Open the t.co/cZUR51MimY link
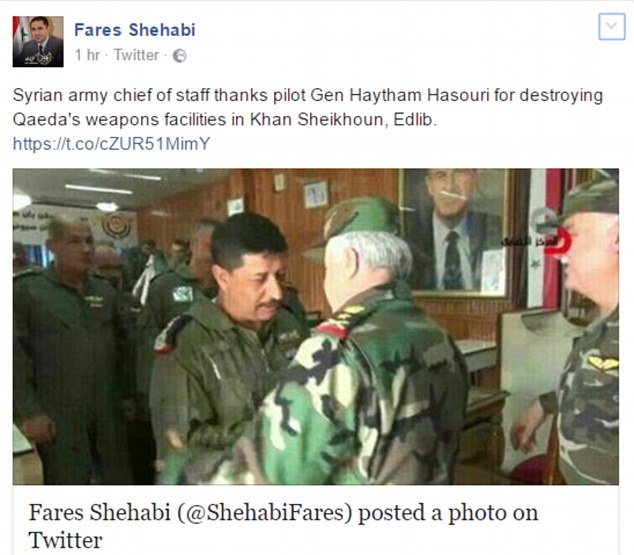The height and width of the screenshot is (555, 634). pos(112,143)
